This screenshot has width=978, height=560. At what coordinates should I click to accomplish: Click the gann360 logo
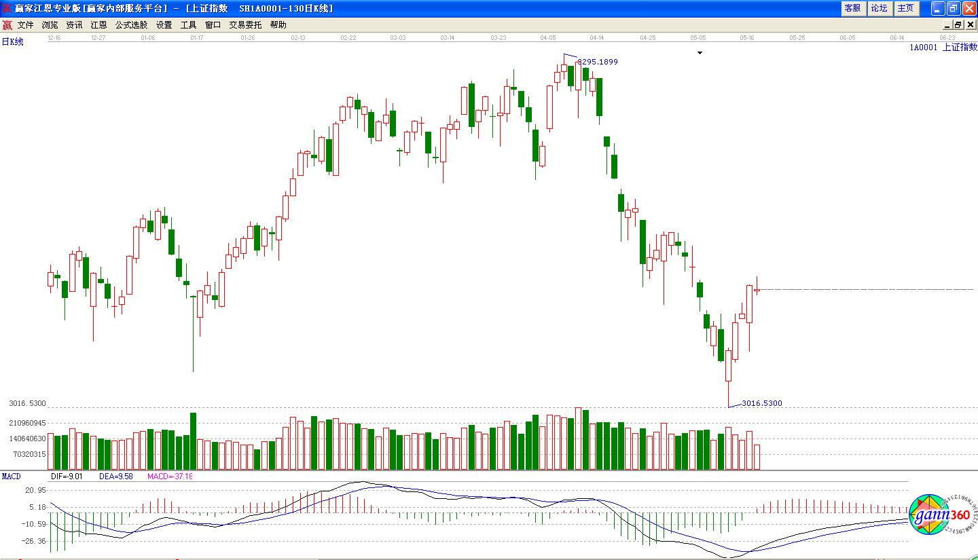click(943, 516)
